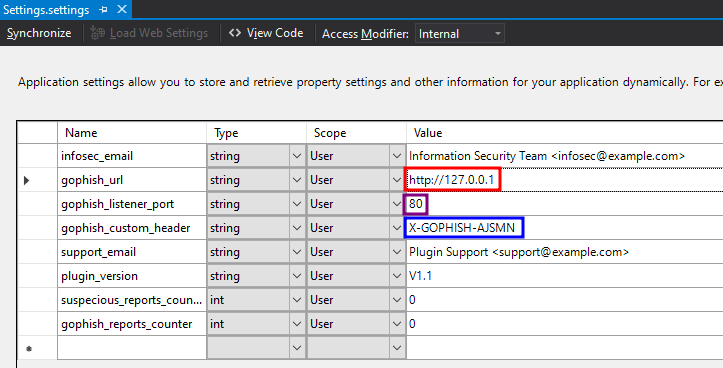This screenshot has height=368, width=723.
Task: Open Scope dropdown for plugin_version row
Action: coord(397,276)
